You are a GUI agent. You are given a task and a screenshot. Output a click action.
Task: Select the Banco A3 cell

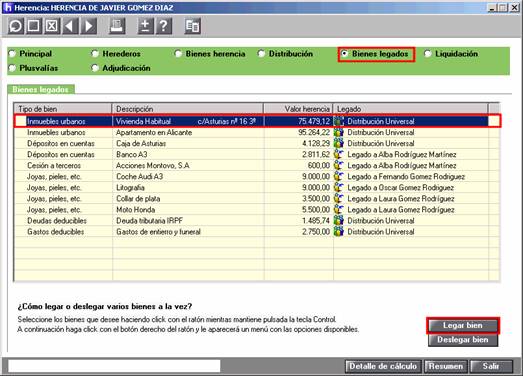click(188, 154)
